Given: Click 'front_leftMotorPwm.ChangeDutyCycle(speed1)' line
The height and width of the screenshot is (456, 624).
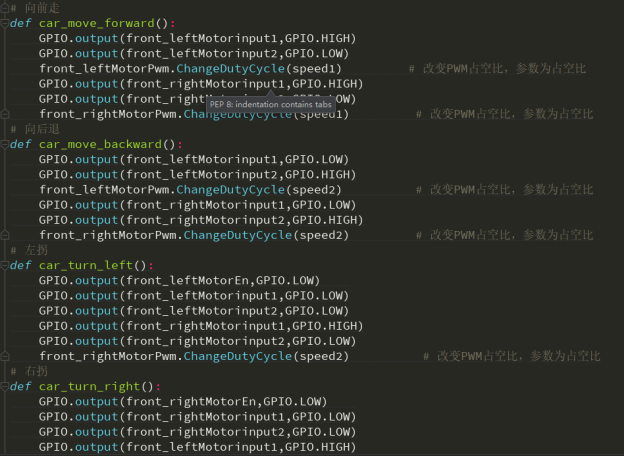Looking at the screenshot, I should point(190,69).
